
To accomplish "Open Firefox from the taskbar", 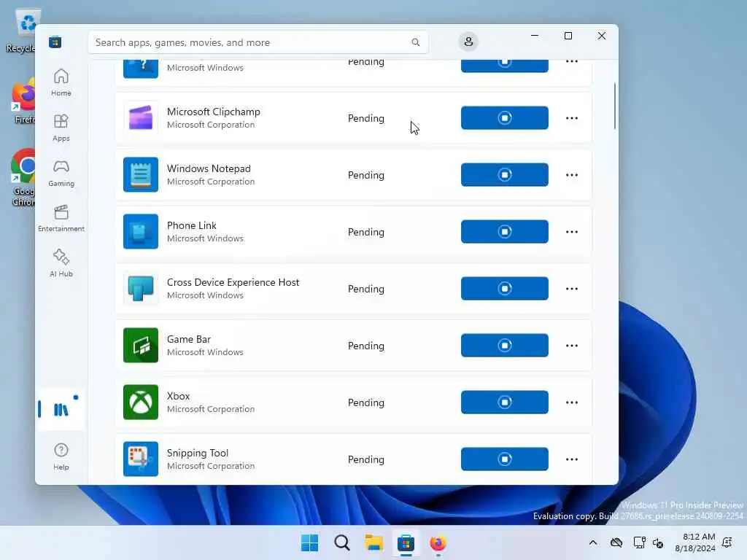I will 438,542.
